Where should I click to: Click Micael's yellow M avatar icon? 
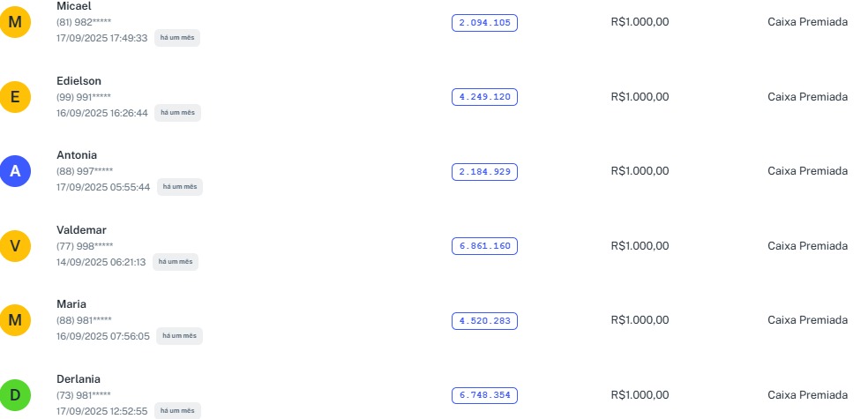[x=15, y=22]
